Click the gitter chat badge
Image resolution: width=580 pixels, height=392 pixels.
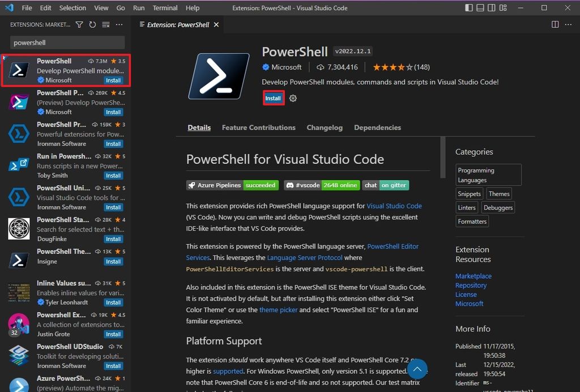tap(385, 185)
